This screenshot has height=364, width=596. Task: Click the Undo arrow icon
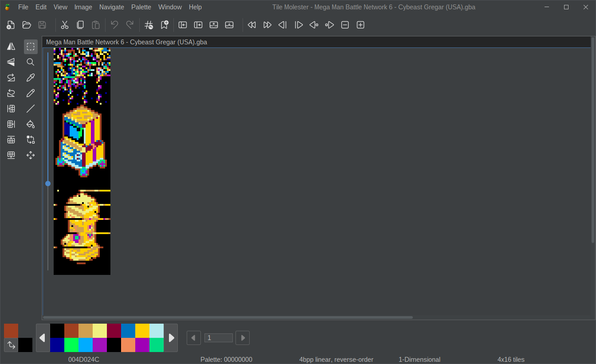click(x=114, y=25)
